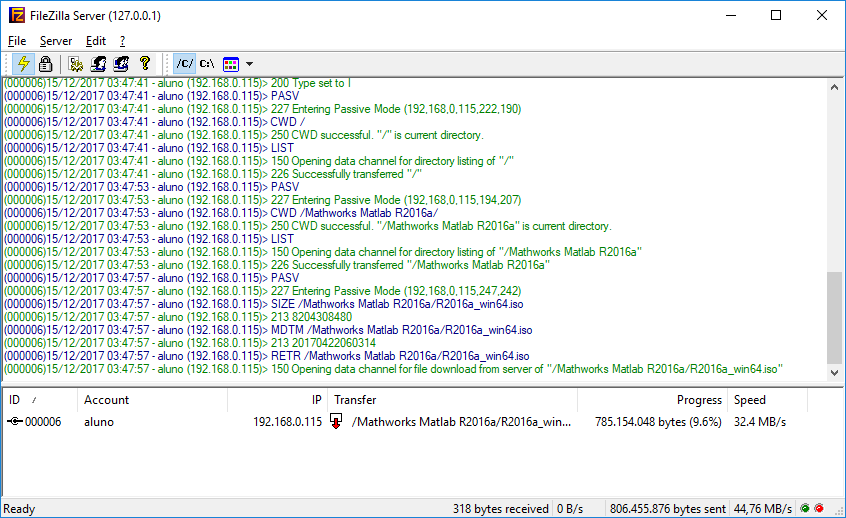Click the red status indicator light
Viewport: 846px width, 518px height.
pyautogui.click(x=819, y=508)
